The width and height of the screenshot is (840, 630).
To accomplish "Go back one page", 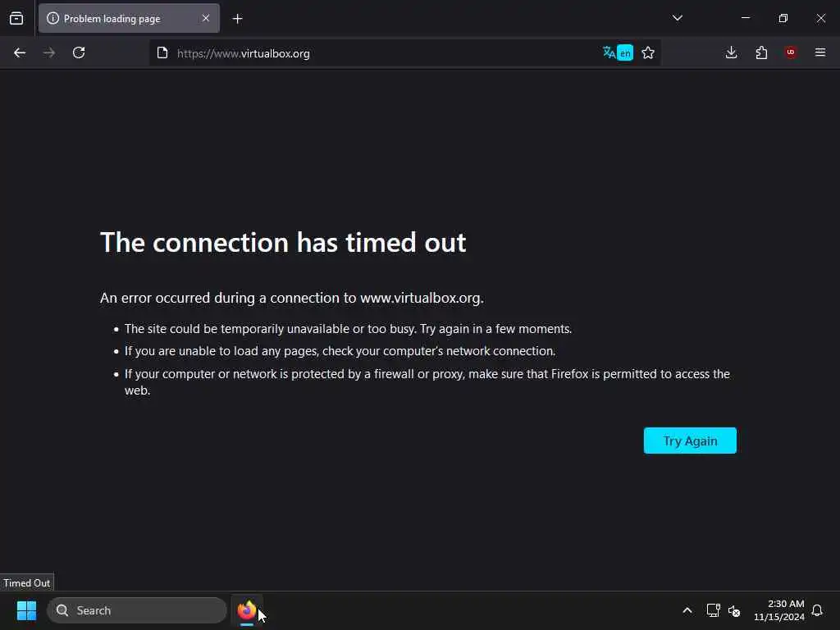I will click(20, 52).
